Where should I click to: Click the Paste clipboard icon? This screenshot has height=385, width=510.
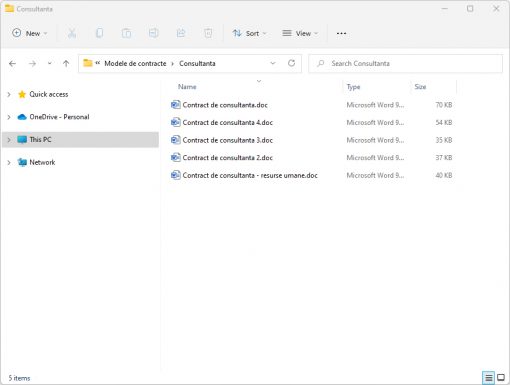126,33
